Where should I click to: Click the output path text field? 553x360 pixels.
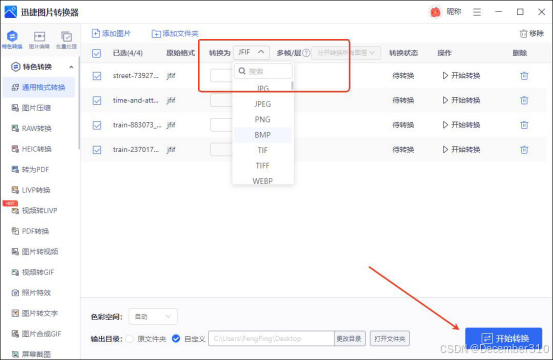click(x=271, y=338)
